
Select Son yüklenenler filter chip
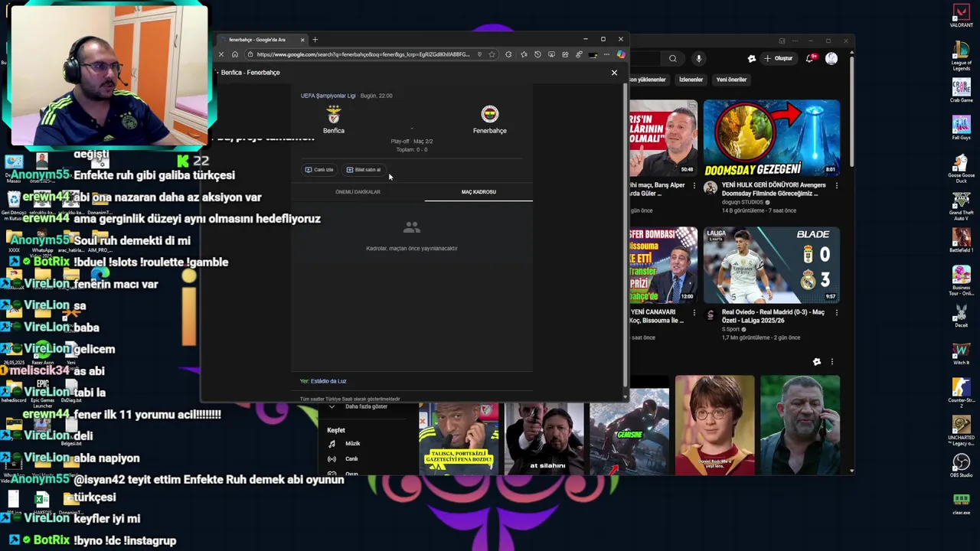(x=648, y=80)
